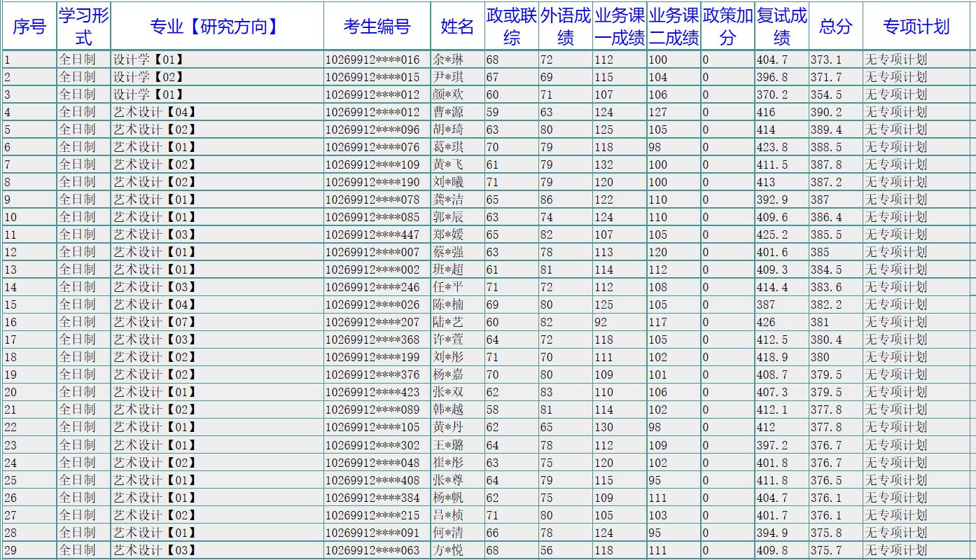This screenshot has width=976, height=560.
Task: Select the name cell 陆*艺
Action: (448, 322)
